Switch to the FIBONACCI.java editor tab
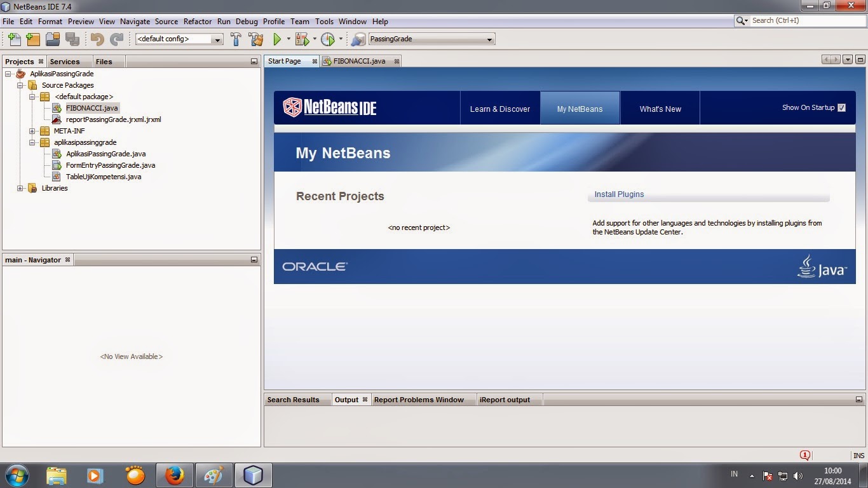 360,61
